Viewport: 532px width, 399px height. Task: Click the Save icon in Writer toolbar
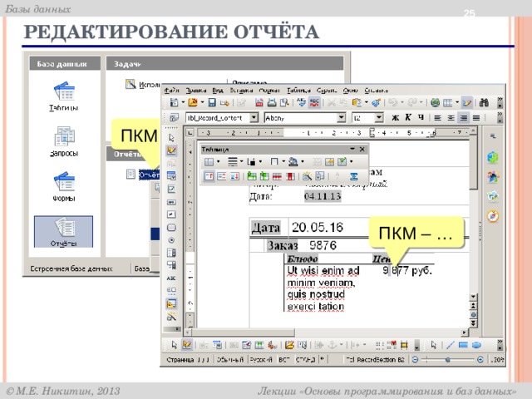click(212, 102)
